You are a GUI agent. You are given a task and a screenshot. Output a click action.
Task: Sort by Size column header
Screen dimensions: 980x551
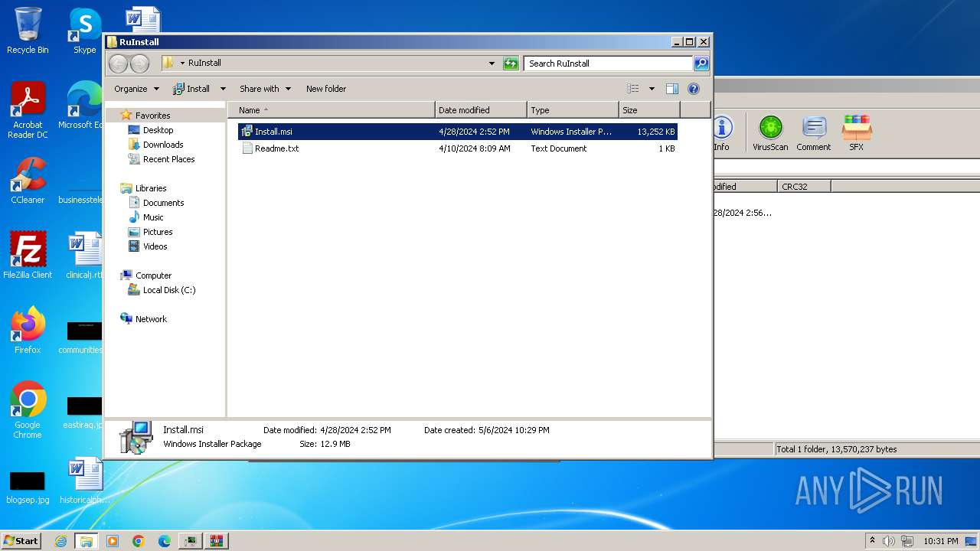coord(649,110)
